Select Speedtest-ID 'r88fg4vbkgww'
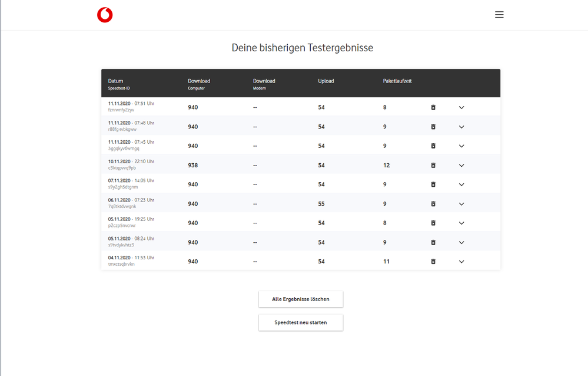 122,129
